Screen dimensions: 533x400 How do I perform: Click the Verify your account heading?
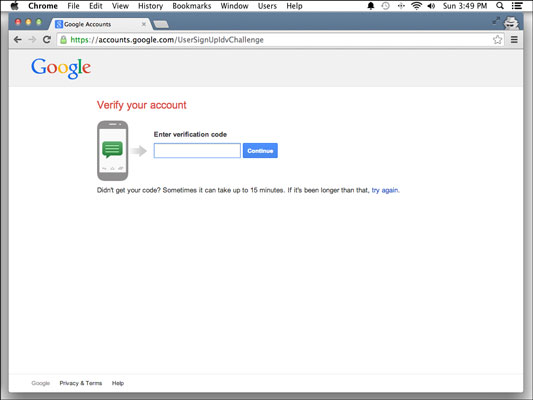(142, 105)
